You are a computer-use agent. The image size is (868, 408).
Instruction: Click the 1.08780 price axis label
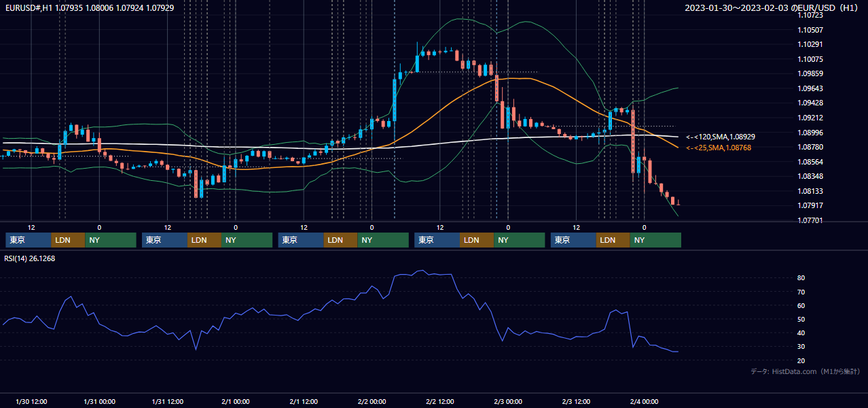810,147
